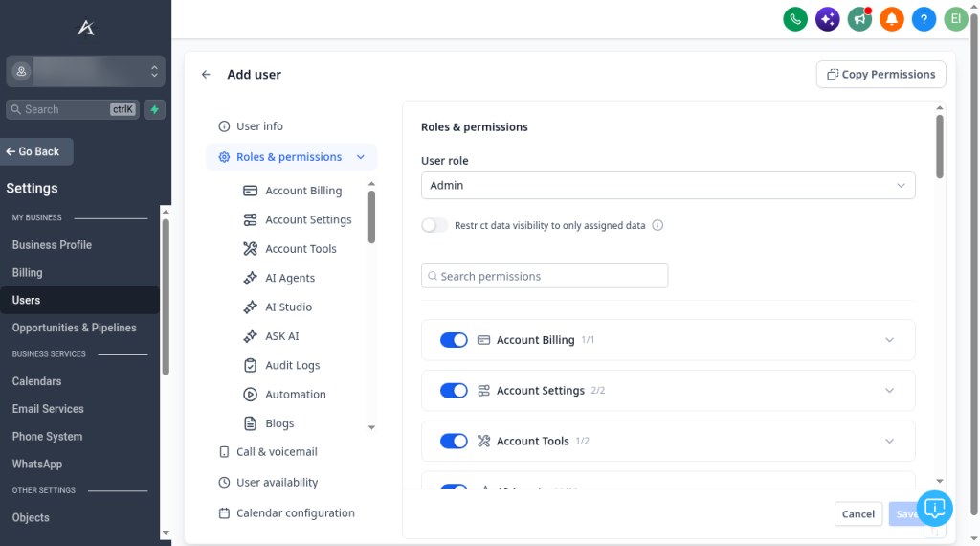Open Calendars settings
This screenshot has height=546, width=980.
[x=37, y=381]
